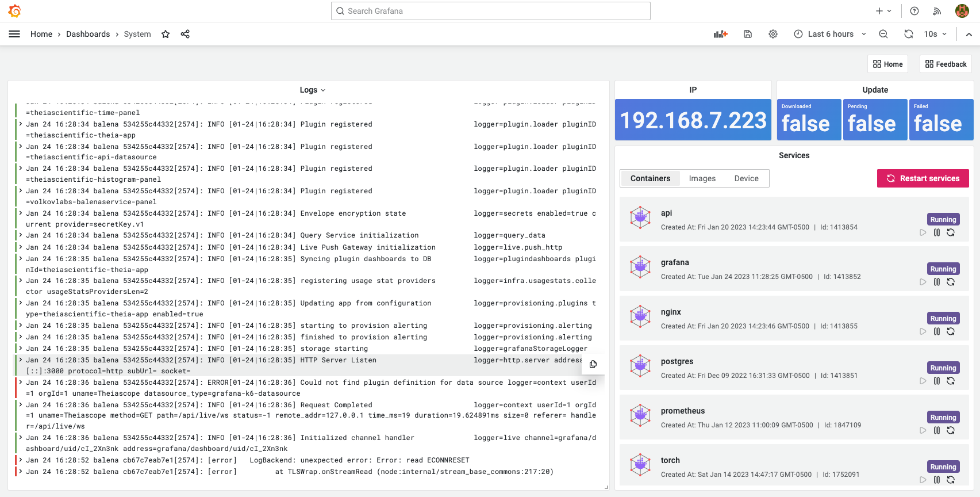Open the Logs panel title menu
The image size is (980, 497).
pyautogui.click(x=313, y=90)
